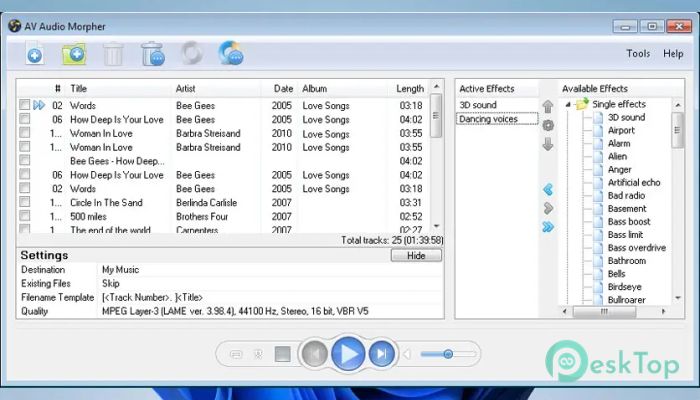The width and height of the screenshot is (700, 400).
Task: Click the repeat mode icon in player
Action: pyautogui.click(x=236, y=354)
